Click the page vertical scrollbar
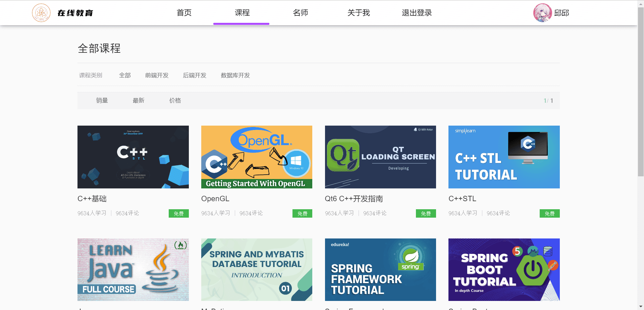 [640, 91]
